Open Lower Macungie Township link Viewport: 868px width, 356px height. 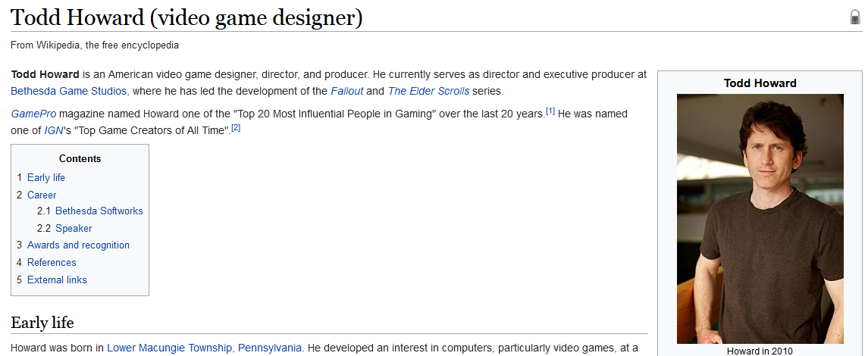tap(169, 348)
